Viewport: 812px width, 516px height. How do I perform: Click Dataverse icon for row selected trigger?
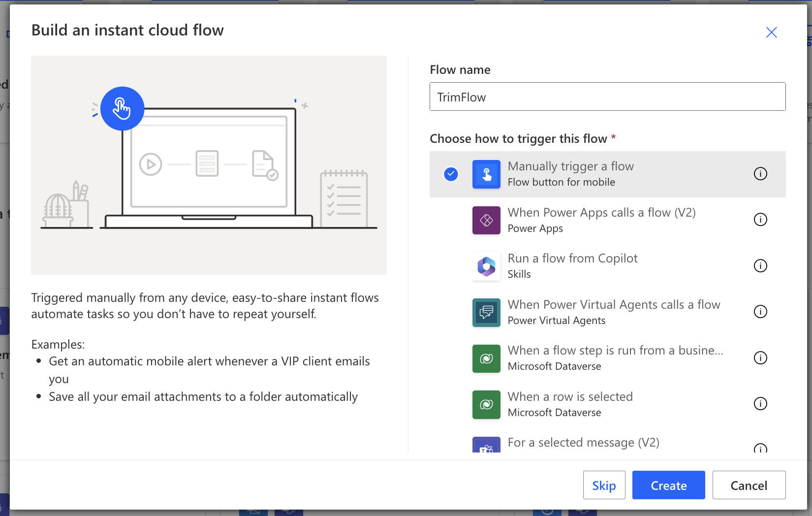(486, 404)
